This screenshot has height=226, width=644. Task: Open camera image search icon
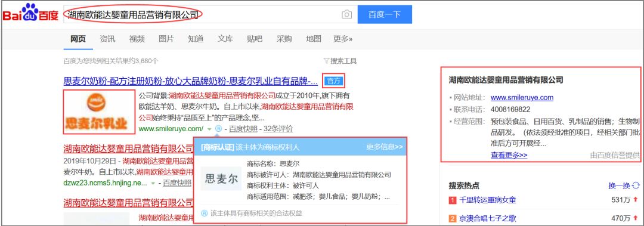pyautogui.click(x=346, y=15)
